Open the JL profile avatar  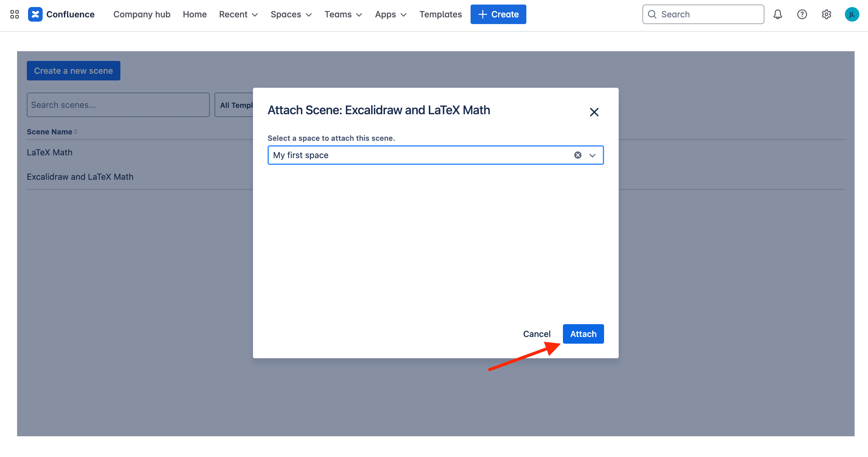[852, 14]
